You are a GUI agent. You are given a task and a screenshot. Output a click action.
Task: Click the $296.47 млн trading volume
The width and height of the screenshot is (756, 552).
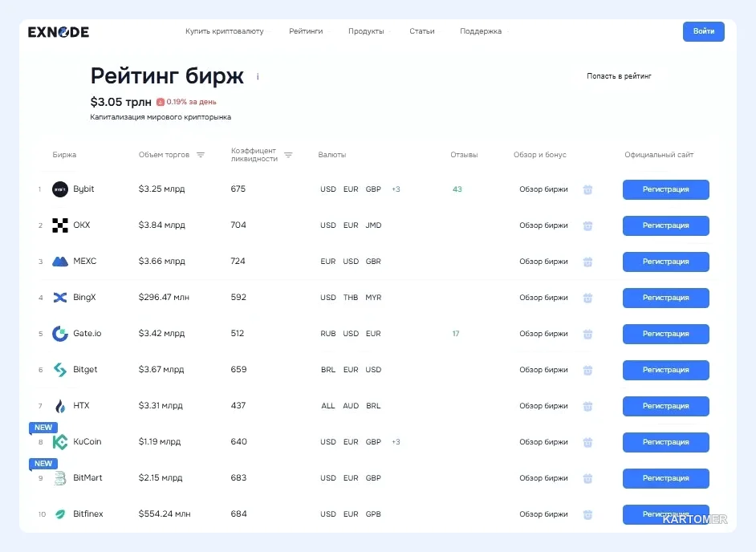pos(164,298)
